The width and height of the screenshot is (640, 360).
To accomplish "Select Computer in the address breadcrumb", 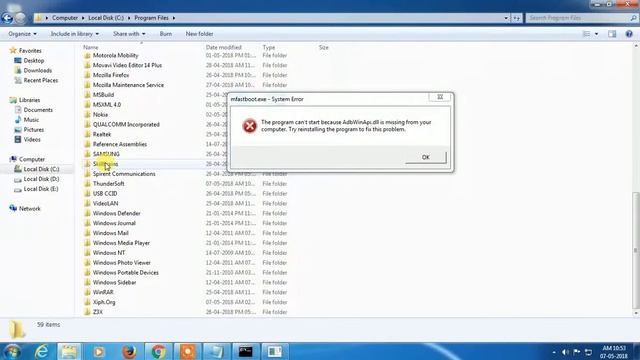I will pos(65,18).
